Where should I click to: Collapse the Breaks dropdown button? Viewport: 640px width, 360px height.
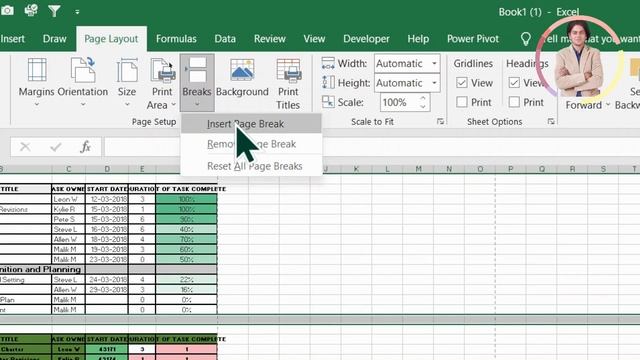coord(197,83)
